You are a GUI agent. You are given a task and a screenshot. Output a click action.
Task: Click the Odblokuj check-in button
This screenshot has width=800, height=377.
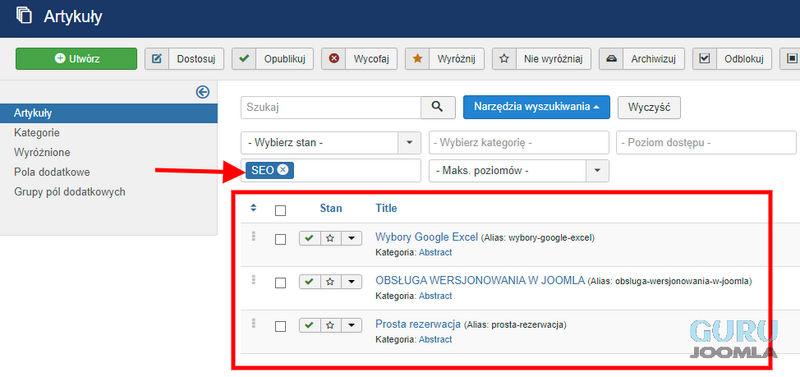pyautogui.click(x=732, y=59)
